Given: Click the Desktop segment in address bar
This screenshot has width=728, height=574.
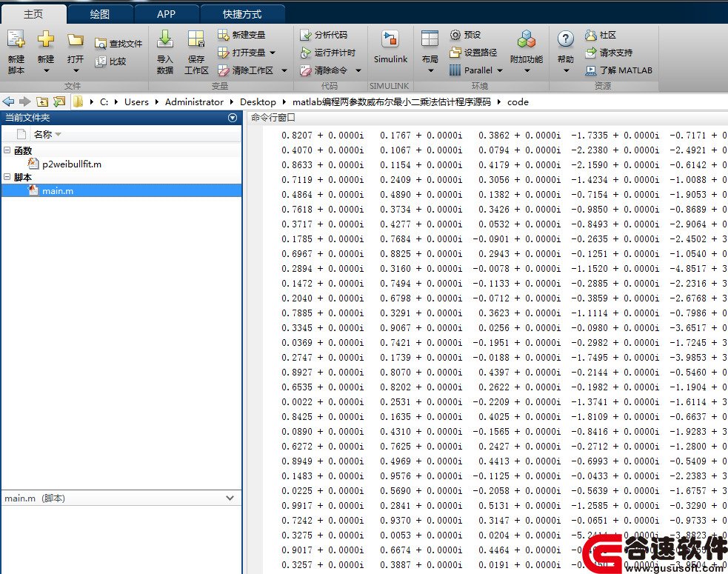Looking at the screenshot, I should (258, 101).
